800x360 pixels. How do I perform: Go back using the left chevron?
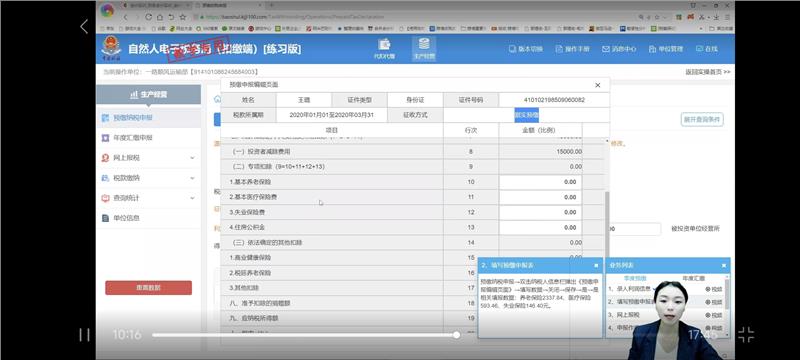pos(84,27)
